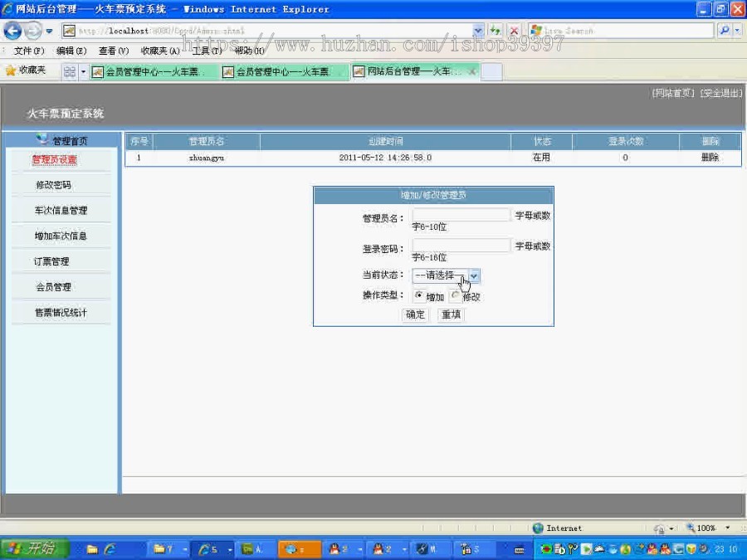Viewport: 747px width, 560px height.
Task: Open the 文件(F) menu
Action: [x=28, y=51]
